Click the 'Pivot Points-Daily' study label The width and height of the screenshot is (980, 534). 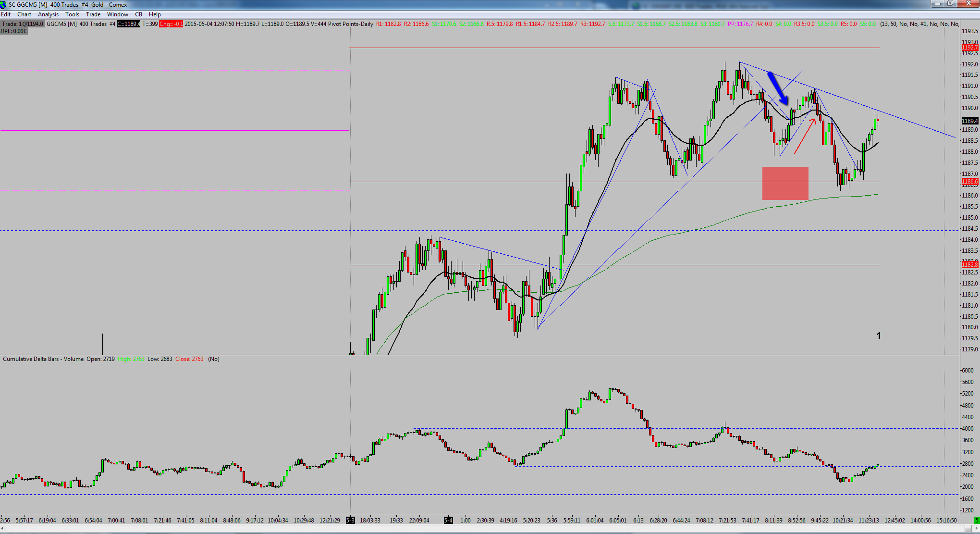pos(351,24)
